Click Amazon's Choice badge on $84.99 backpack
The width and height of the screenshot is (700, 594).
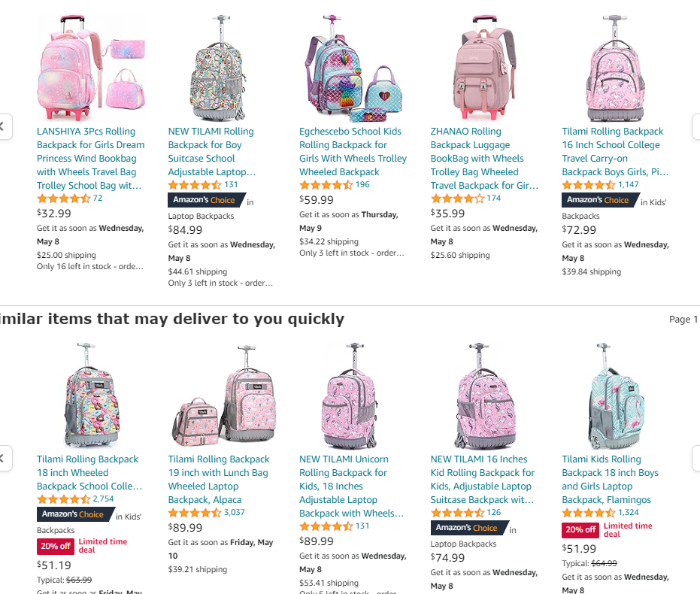point(207,200)
